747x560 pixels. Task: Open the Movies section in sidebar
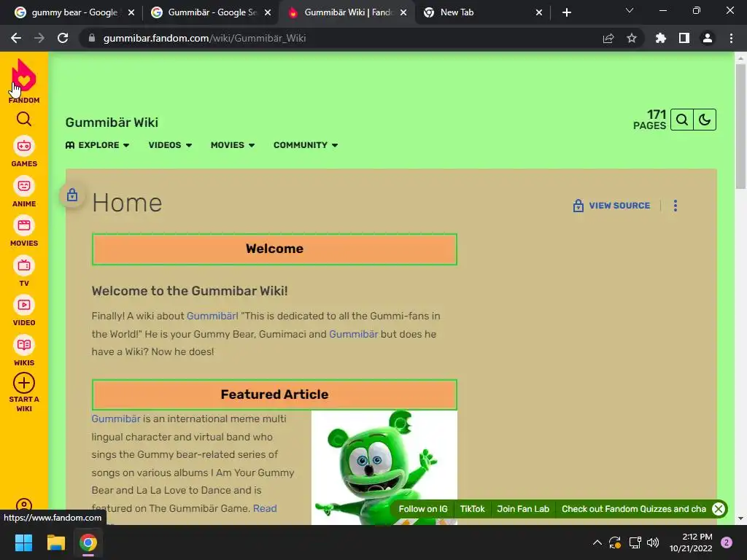24,231
